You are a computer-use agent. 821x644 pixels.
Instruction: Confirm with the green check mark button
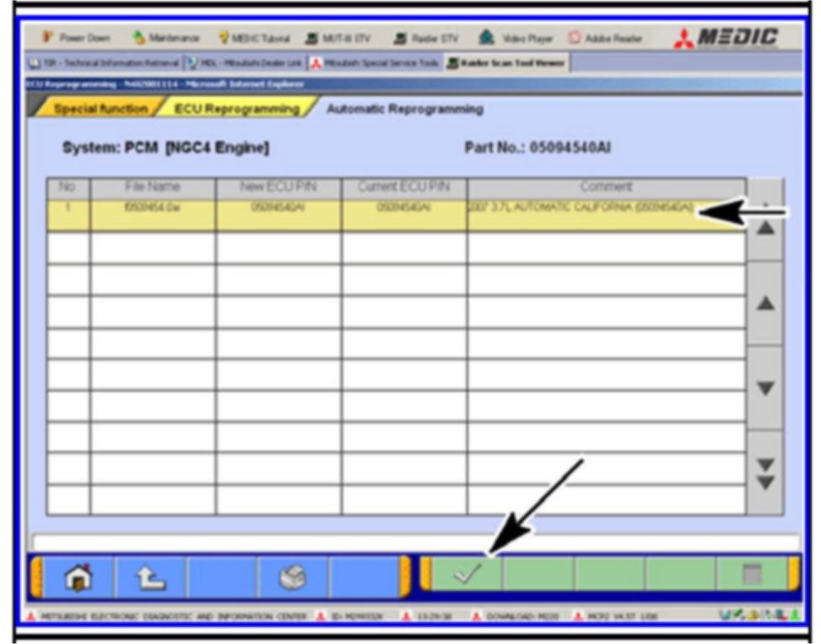tap(467, 575)
